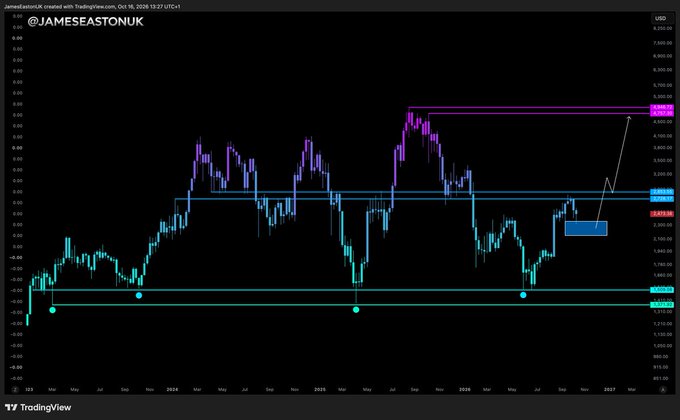This screenshot has width=680, height=420.
Task: Open the USD currency selector
Action: click(x=660, y=18)
